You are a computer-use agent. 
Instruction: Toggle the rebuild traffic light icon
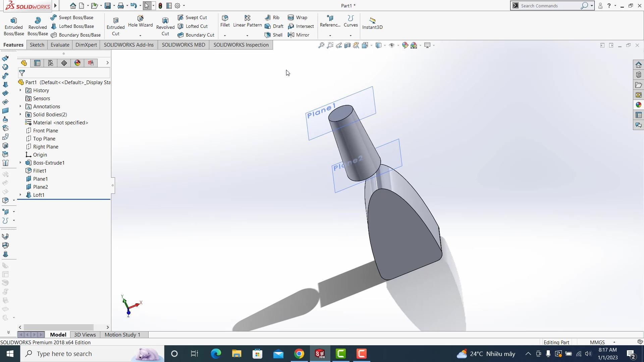point(160,6)
